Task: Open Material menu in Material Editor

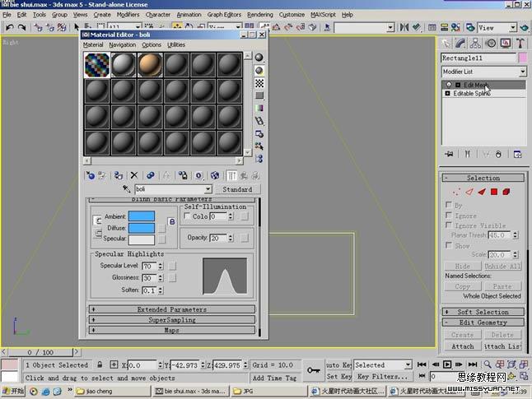Action: point(93,44)
